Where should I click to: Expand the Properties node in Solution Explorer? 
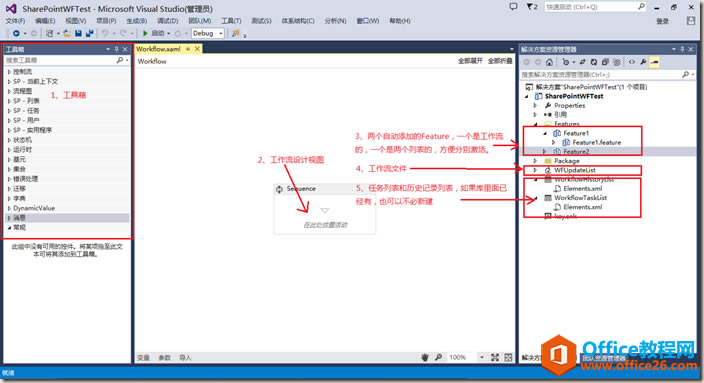coord(535,106)
